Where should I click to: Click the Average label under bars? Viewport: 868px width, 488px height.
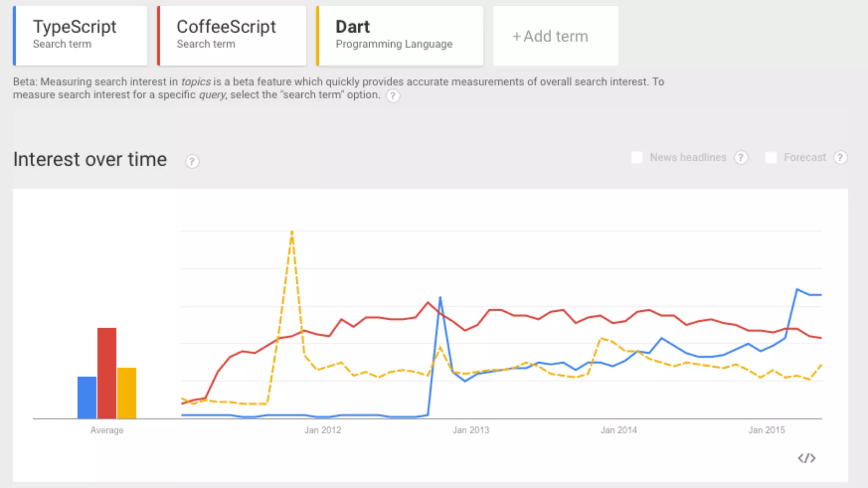[107, 430]
